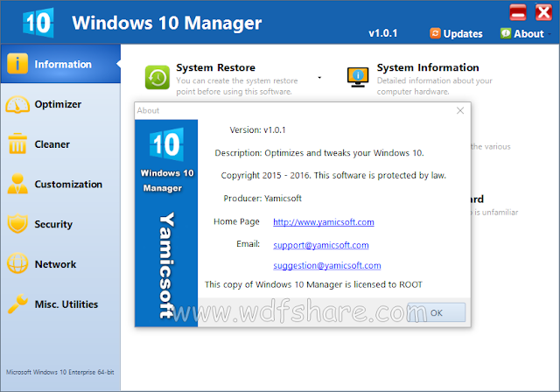This screenshot has height=392, width=560.
Task: Click 'Description: Optimizes and tweaks' line
Action: click(x=319, y=153)
